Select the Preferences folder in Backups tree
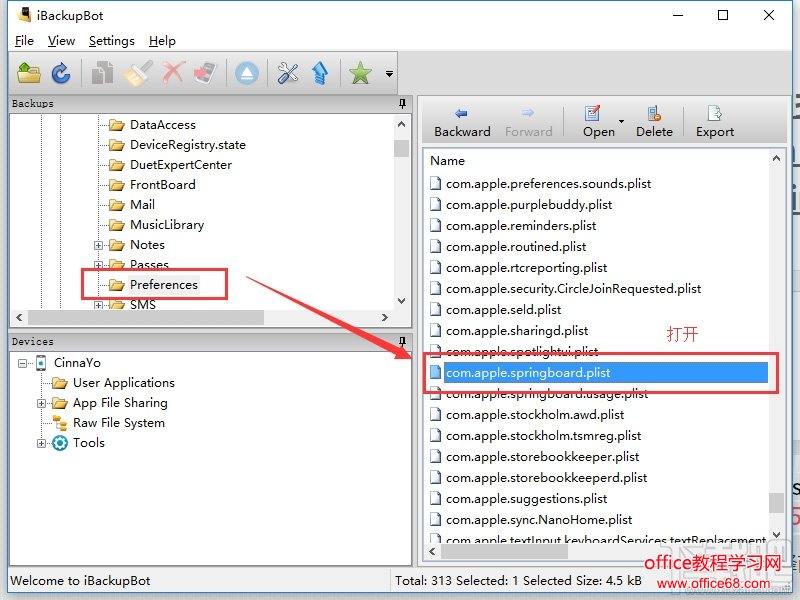The height and width of the screenshot is (600, 800). click(x=163, y=285)
